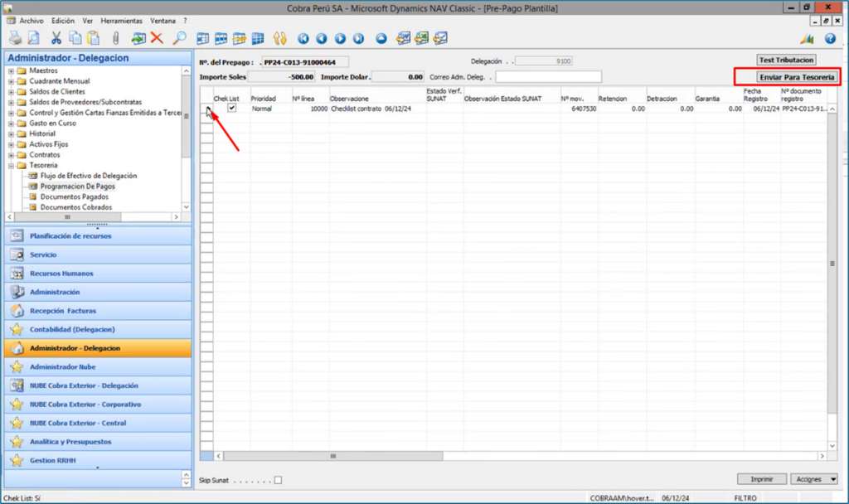
Task: Open the Archivo menu
Action: click(x=32, y=21)
